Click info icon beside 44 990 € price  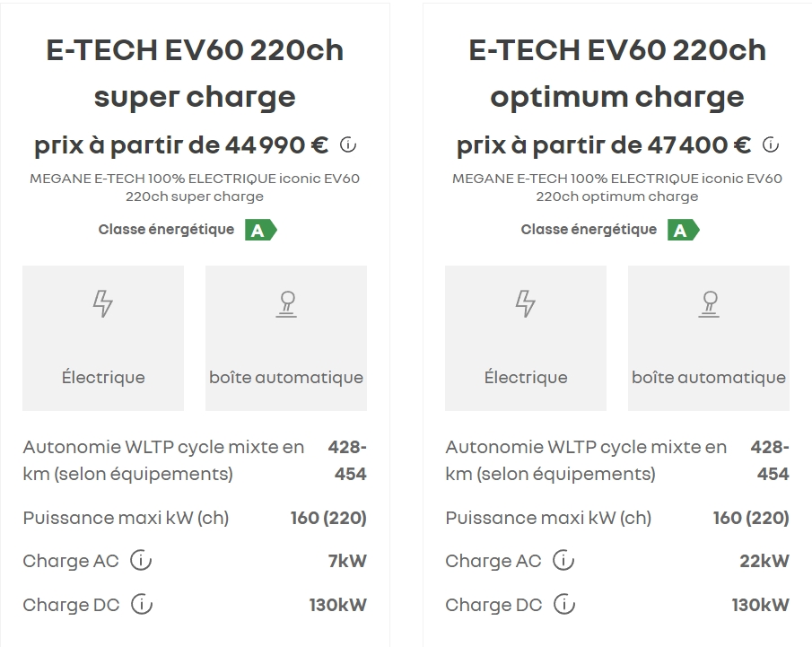tap(349, 144)
